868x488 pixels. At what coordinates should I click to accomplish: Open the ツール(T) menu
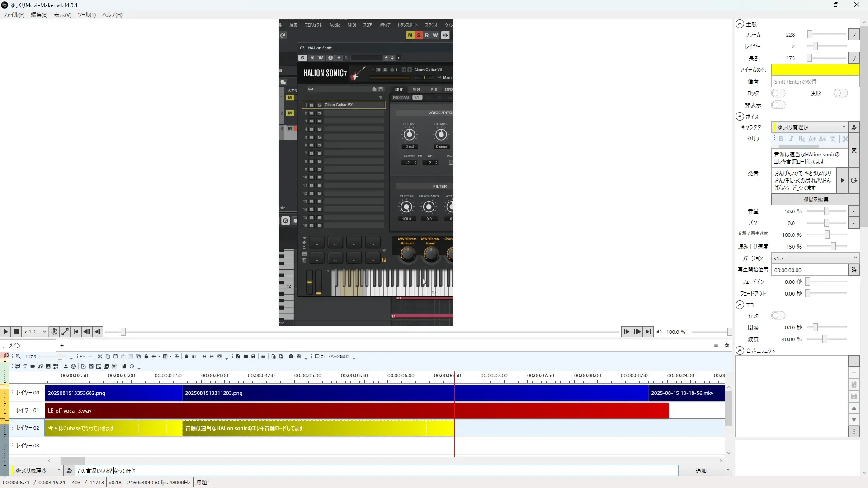click(x=86, y=15)
